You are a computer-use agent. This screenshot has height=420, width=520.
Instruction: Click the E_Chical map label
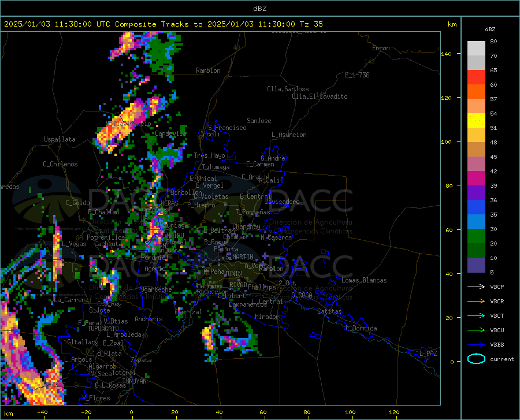pos(203,179)
